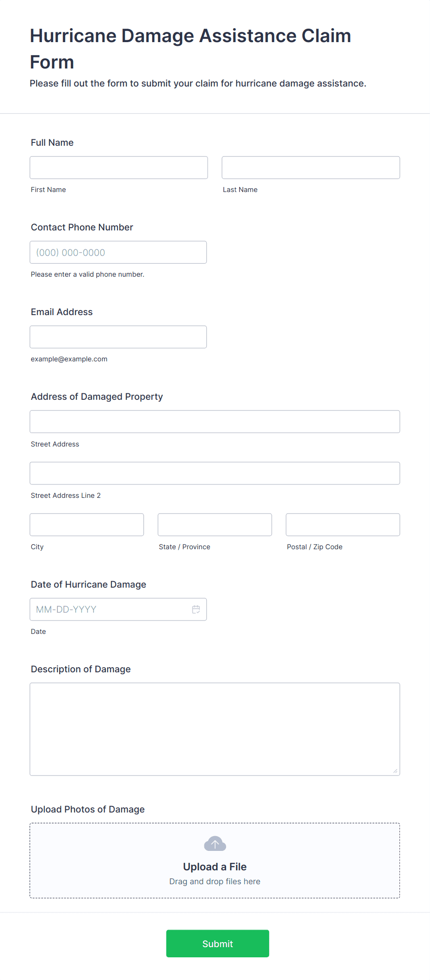430x980 pixels.
Task: Open the calendar date picker icon
Action: (196, 609)
